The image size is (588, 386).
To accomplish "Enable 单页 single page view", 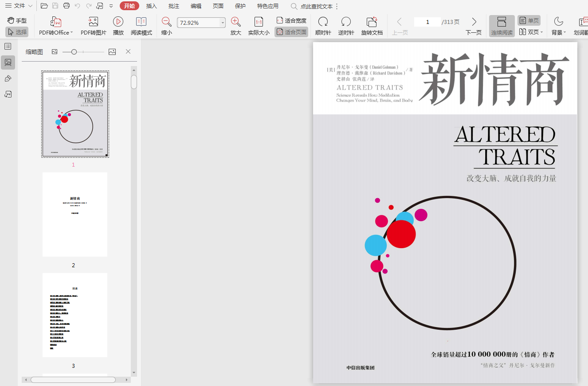I will pyautogui.click(x=529, y=21).
